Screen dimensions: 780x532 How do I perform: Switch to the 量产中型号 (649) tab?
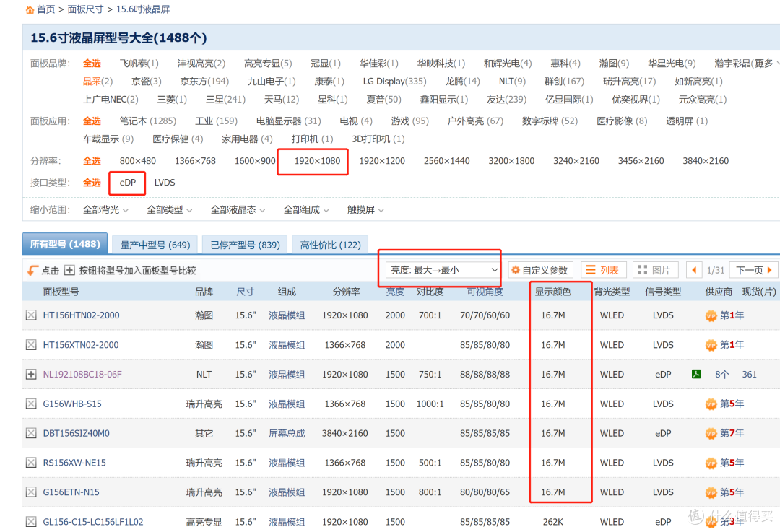point(155,245)
